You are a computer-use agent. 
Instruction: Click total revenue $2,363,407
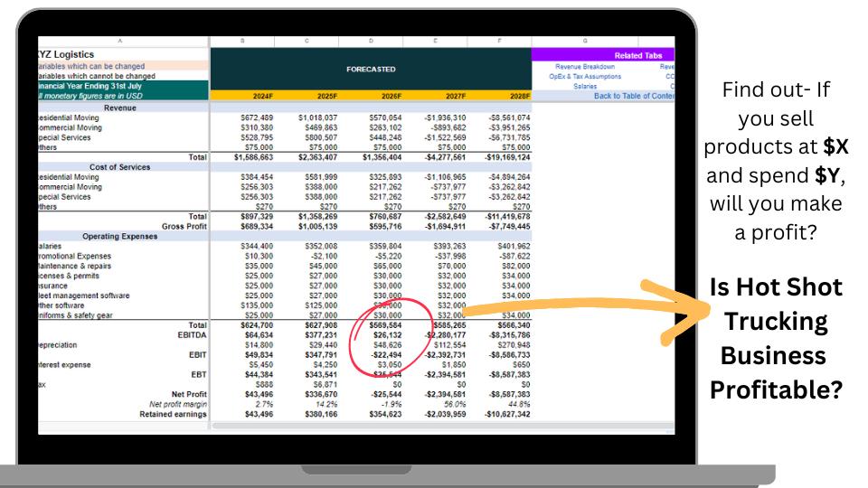click(317, 157)
